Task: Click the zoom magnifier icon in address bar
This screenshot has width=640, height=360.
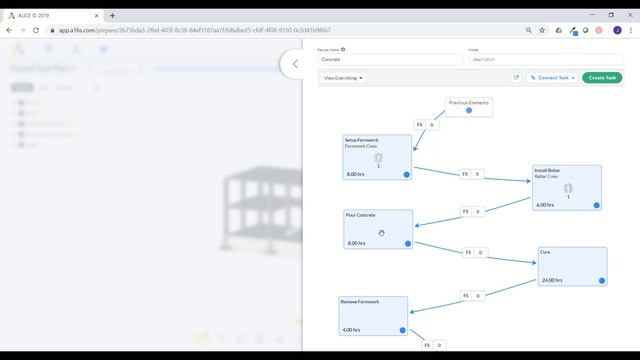Action: (529, 30)
